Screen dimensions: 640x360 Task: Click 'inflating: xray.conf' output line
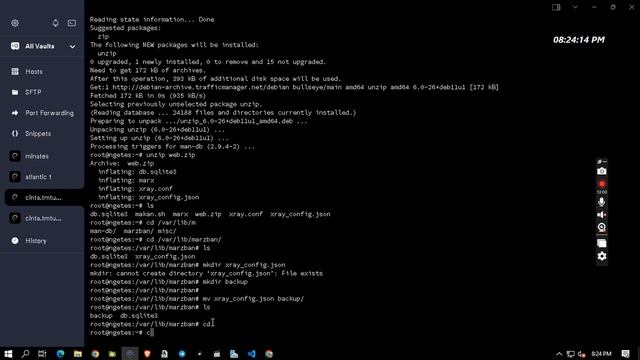tap(135, 189)
